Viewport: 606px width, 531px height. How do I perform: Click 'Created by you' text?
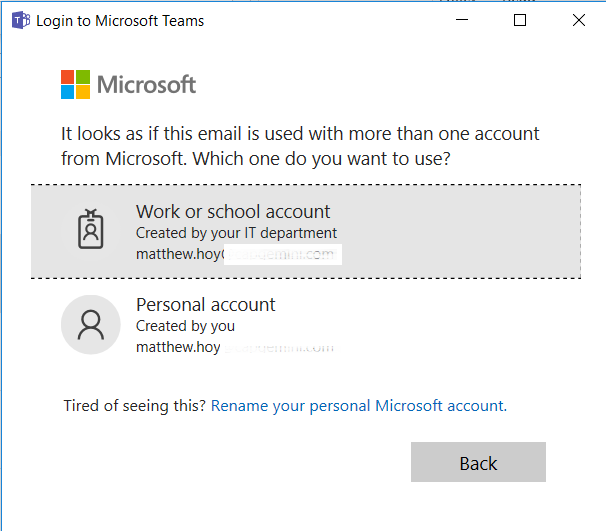click(186, 326)
